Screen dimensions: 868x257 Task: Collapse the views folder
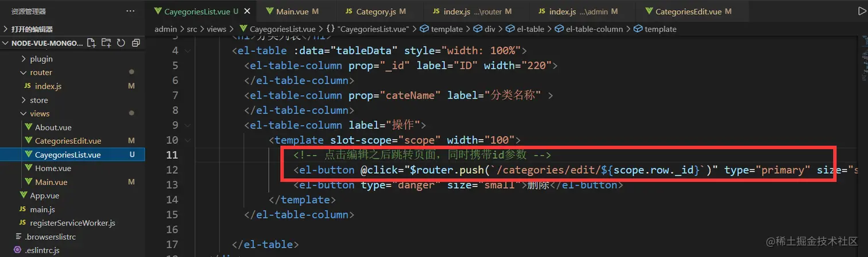(24, 114)
